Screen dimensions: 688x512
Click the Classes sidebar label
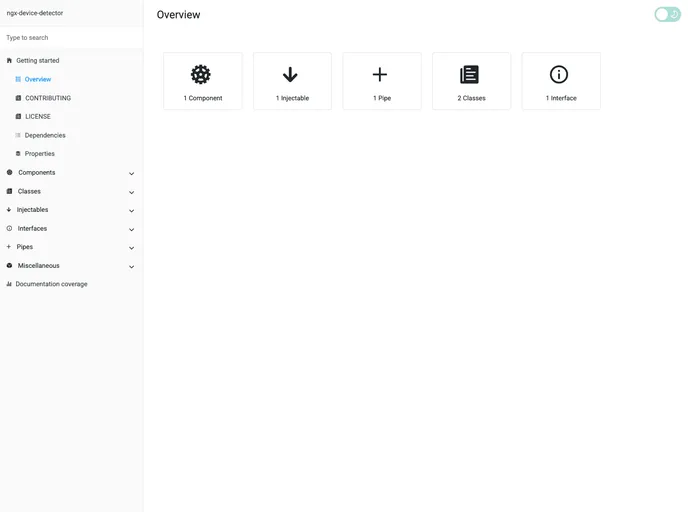click(29, 191)
